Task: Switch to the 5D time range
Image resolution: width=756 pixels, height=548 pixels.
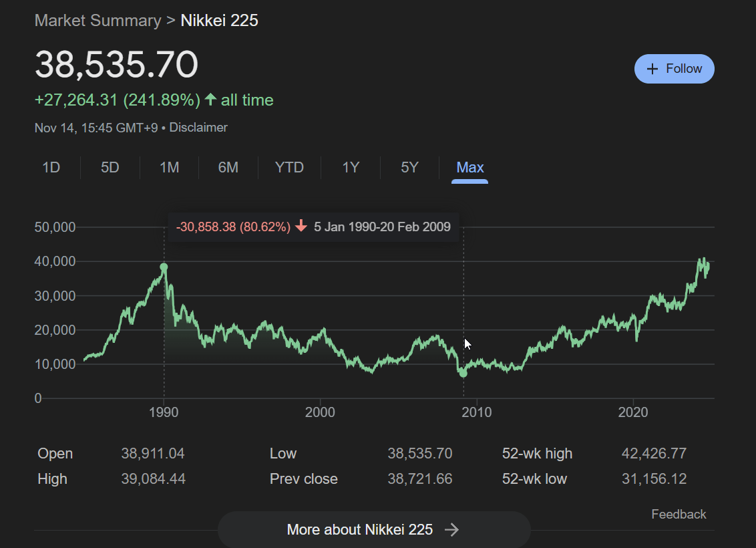Action: coord(110,167)
